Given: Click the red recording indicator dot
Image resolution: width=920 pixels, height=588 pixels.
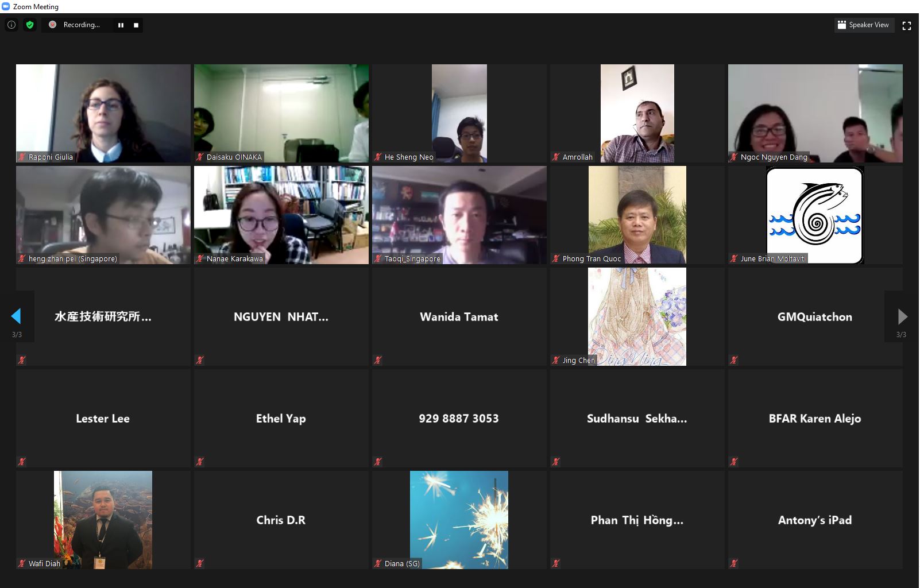Looking at the screenshot, I should point(52,25).
